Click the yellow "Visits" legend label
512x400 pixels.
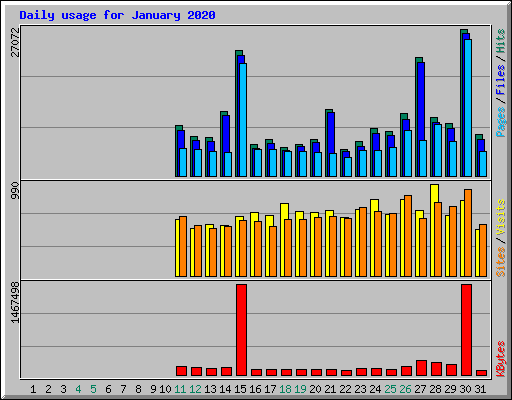tap(500, 218)
